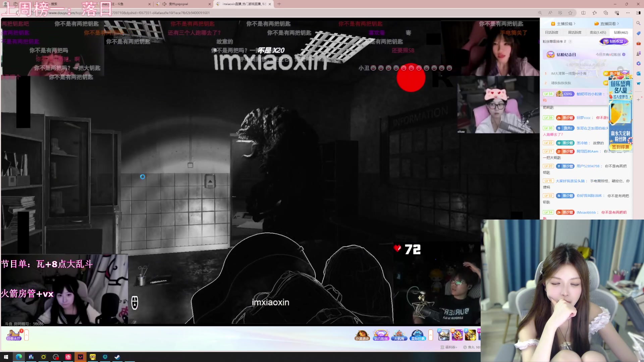The image size is (644, 362).
Task: Open the 钻粉权益 benefits button
Action: pos(614,42)
